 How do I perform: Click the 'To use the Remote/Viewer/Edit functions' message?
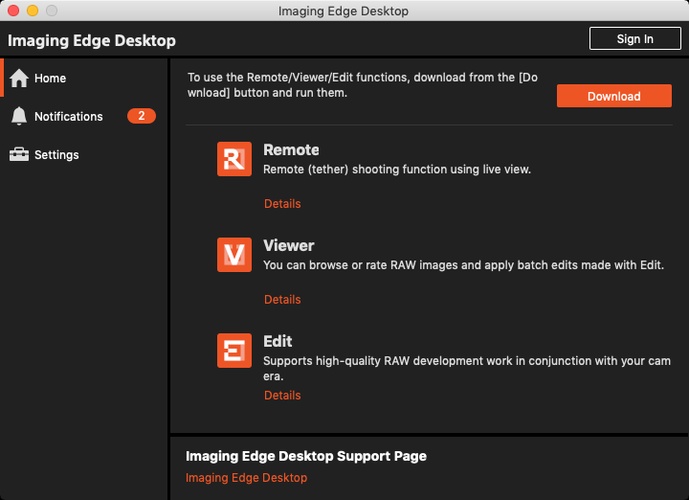363,85
